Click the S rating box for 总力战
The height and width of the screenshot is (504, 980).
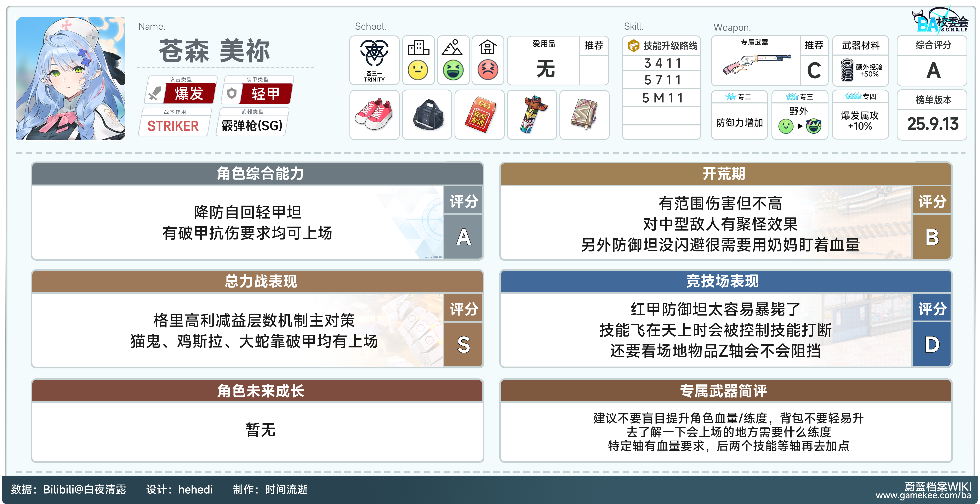click(463, 344)
